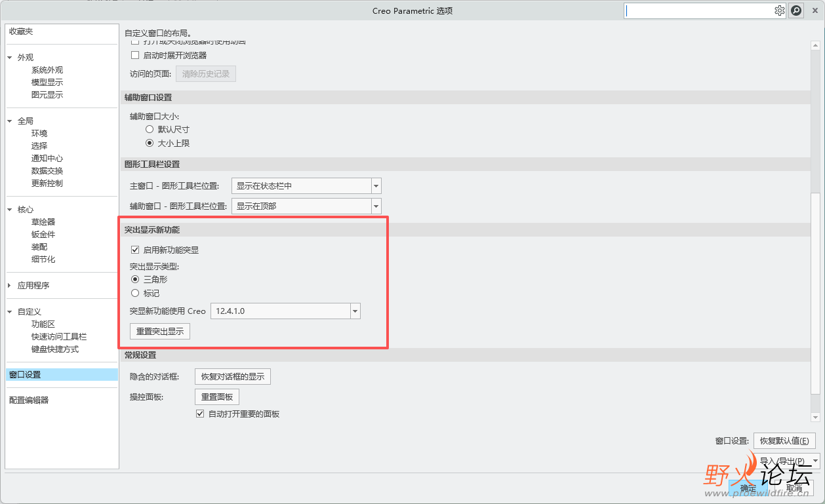Toggle 启动时展开浏览器 checkbox

[136, 55]
